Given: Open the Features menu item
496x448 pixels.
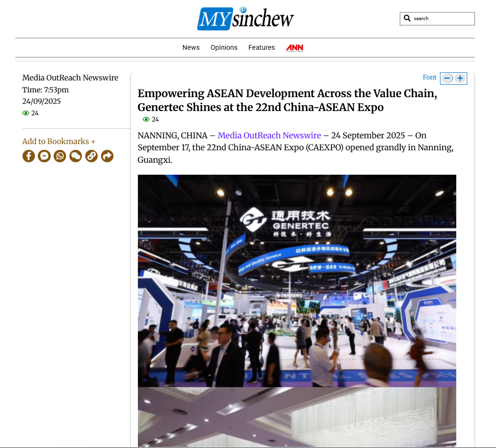Looking at the screenshot, I should point(261,48).
